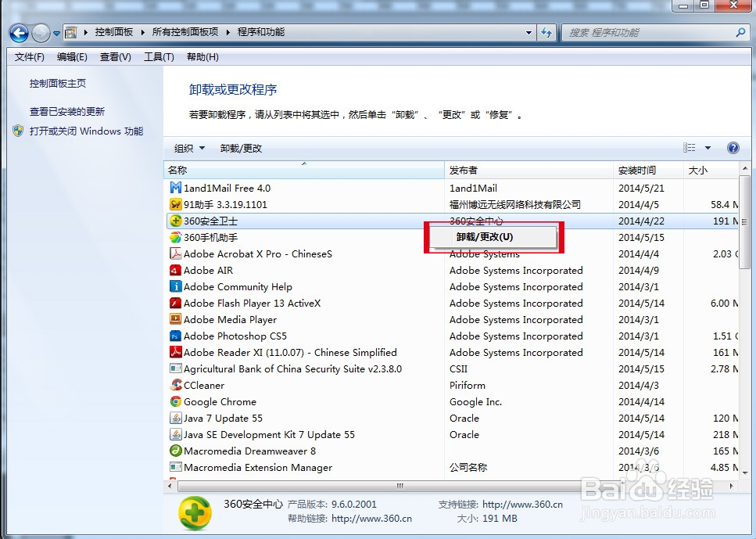This screenshot has width=756, height=539.
Task: Expand the 组织 dropdown
Action: coord(189,148)
